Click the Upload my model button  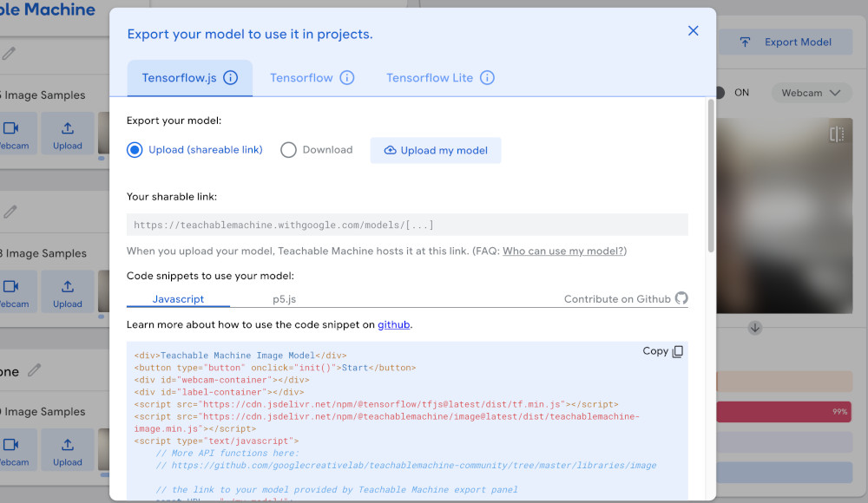436,151
